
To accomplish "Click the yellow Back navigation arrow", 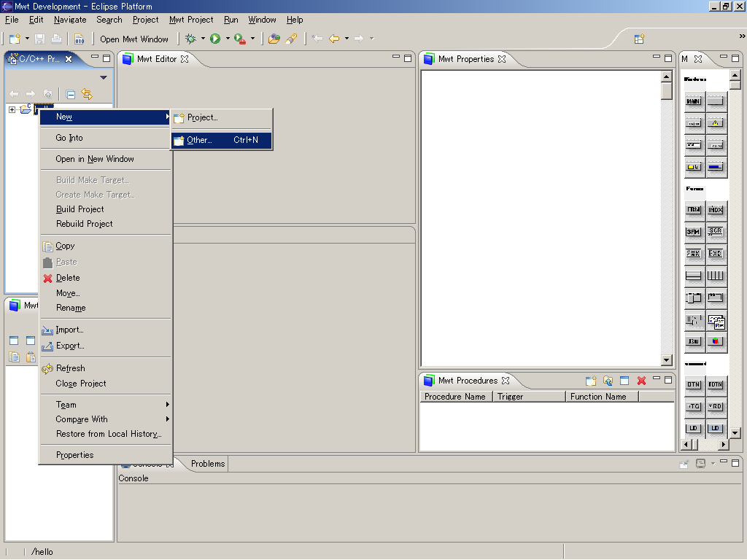I will (x=334, y=39).
